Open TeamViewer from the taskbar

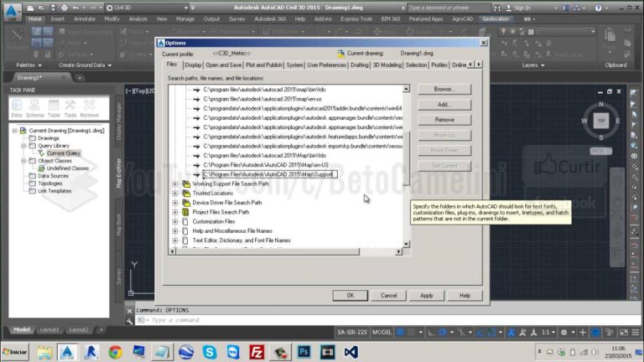pos(233,352)
